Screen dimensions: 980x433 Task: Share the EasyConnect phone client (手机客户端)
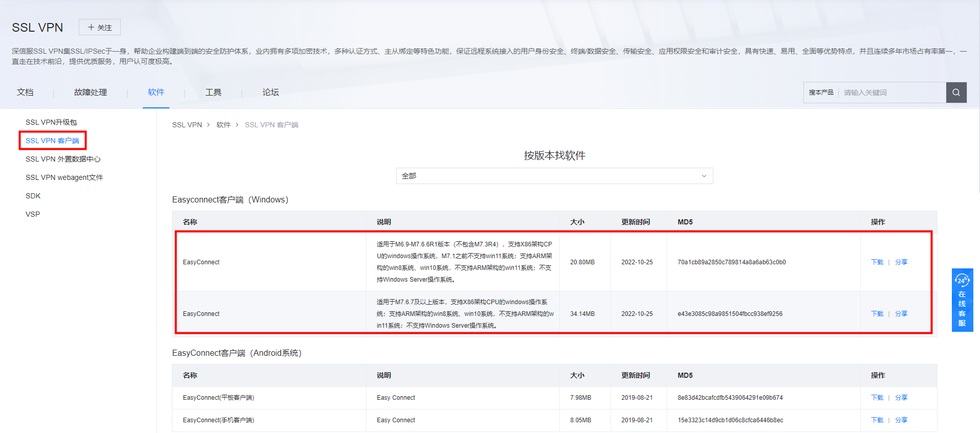tap(901, 420)
